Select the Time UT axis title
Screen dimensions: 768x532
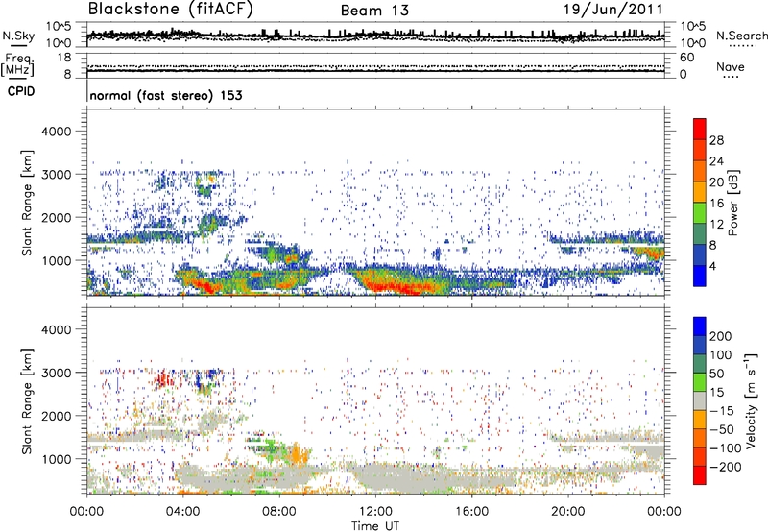[375, 526]
